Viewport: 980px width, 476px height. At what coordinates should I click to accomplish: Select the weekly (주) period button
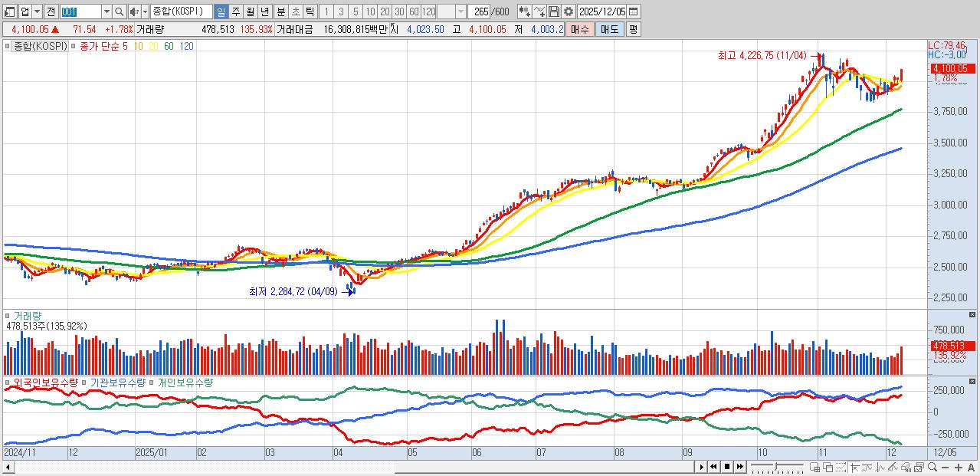235,11
